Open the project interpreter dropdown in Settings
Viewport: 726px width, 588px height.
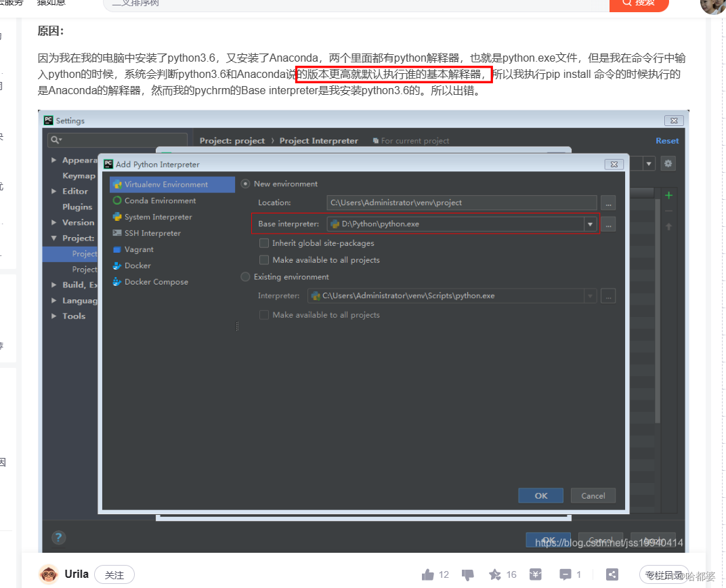click(x=649, y=164)
